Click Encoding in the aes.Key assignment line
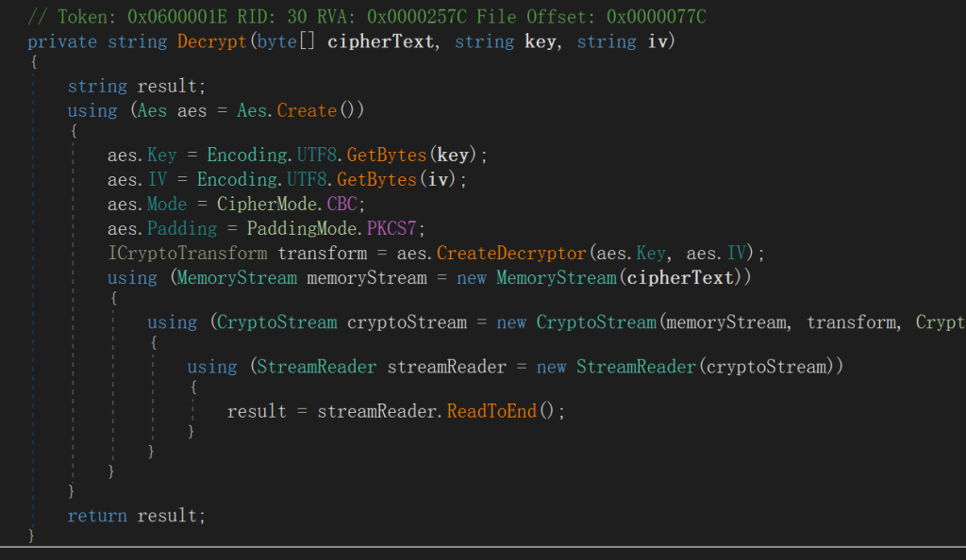Viewport: 966px width, 560px height. point(247,155)
